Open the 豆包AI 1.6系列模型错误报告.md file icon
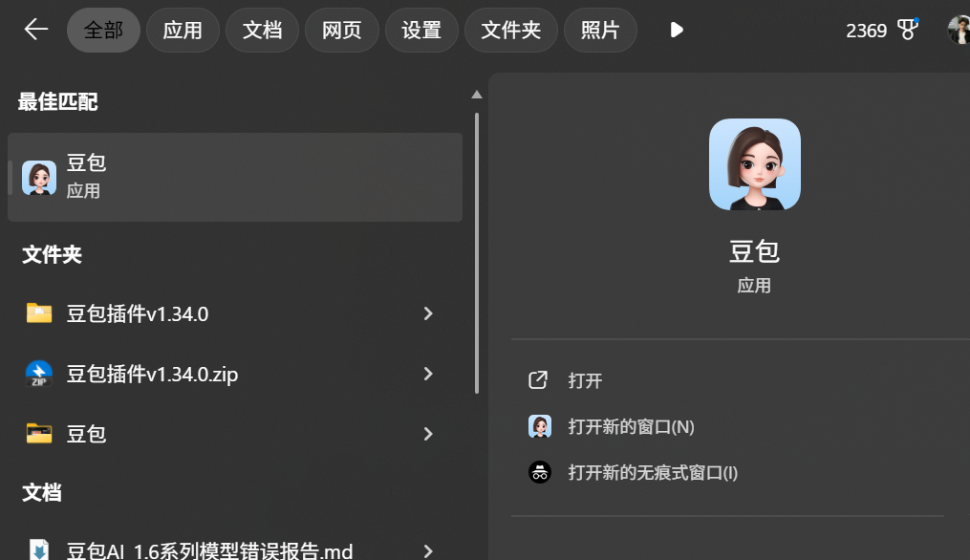This screenshot has width=970, height=560. (x=38, y=550)
